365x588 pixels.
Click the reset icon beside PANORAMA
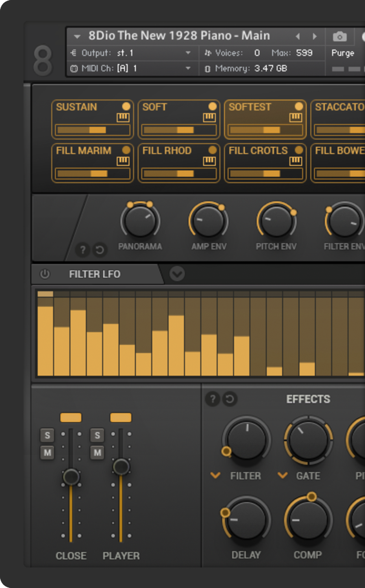[100, 250]
